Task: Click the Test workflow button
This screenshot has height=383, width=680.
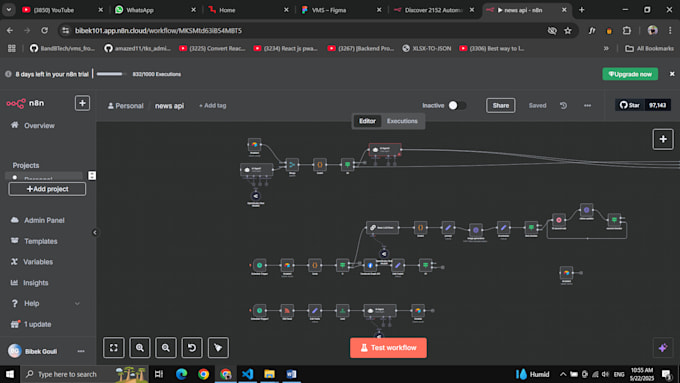Action: click(388, 347)
